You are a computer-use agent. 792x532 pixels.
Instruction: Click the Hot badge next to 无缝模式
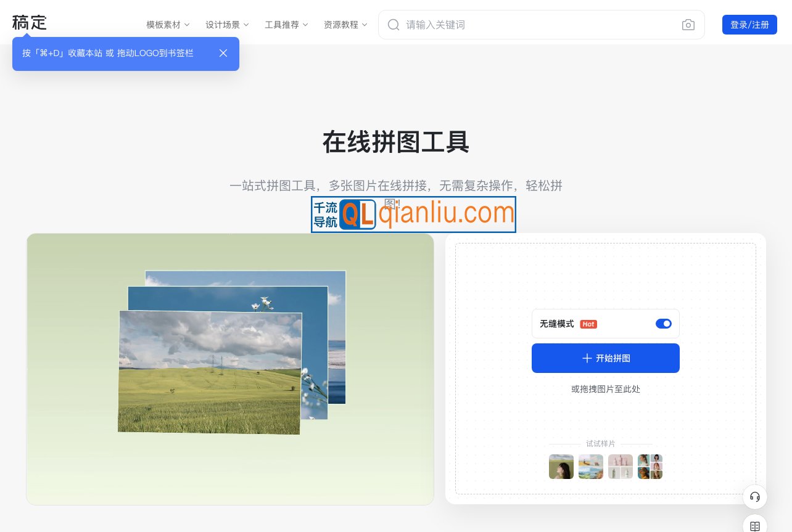click(588, 324)
